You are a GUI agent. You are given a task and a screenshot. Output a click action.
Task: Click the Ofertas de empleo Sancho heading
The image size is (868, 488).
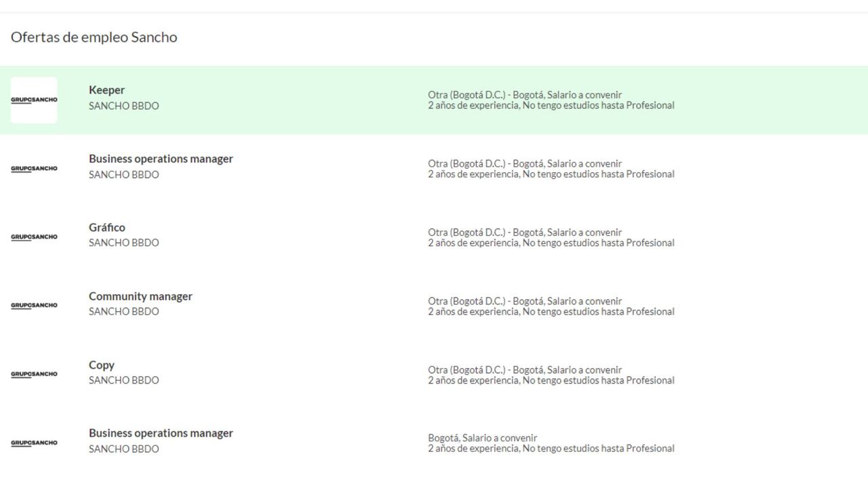click(94, 37)
